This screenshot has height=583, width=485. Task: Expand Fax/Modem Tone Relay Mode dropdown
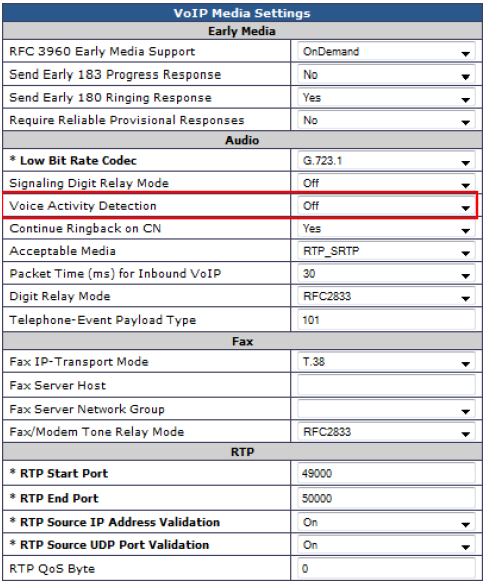pos(386,432)
